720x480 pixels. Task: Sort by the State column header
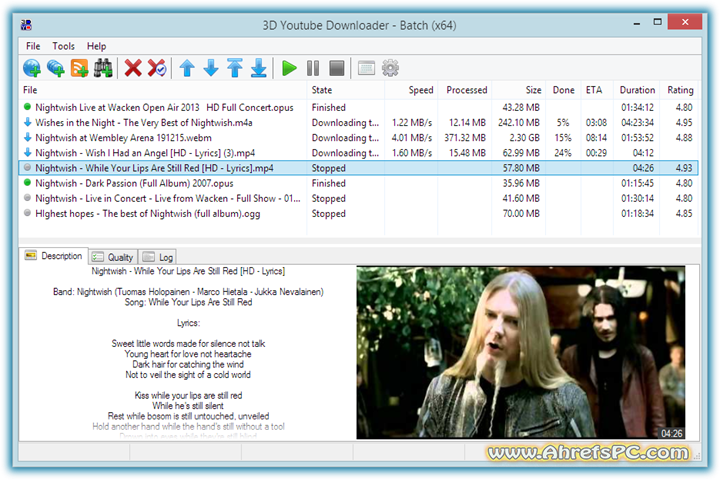(x=346, y=90)
